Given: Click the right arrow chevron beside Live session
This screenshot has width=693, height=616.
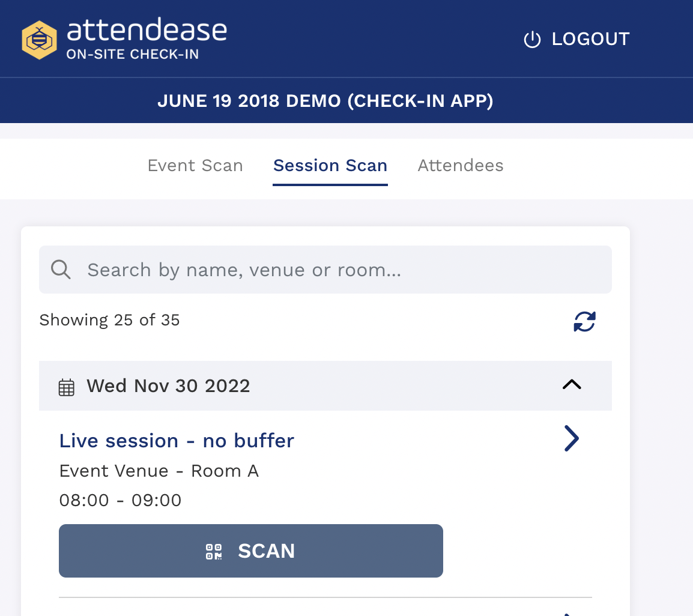Looking at the screenshot, I should (571, 438).
